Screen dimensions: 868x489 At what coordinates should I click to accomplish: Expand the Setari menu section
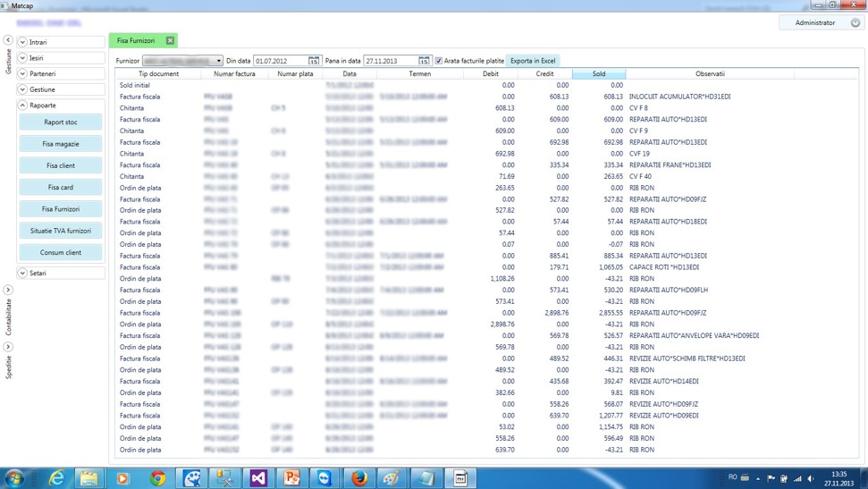coord(22,273)
